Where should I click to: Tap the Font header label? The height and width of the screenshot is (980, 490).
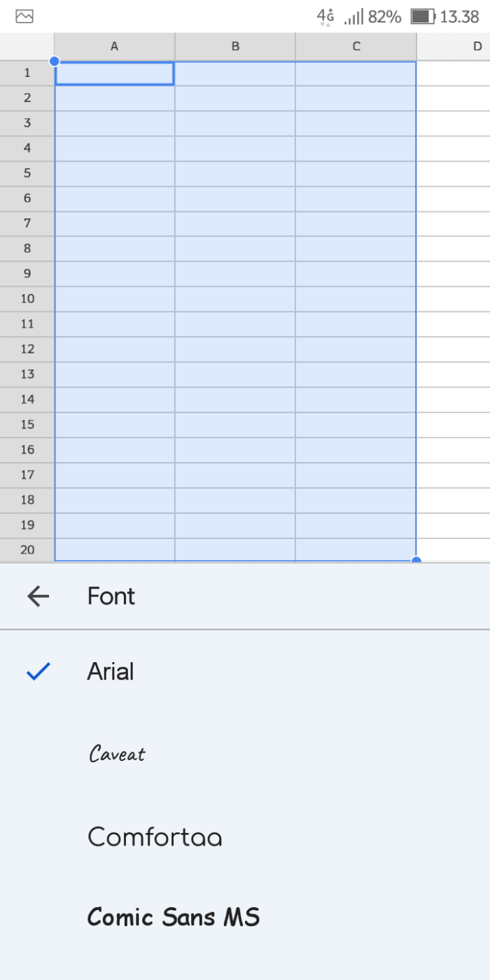pyautogui.click(x=111, y=596)
